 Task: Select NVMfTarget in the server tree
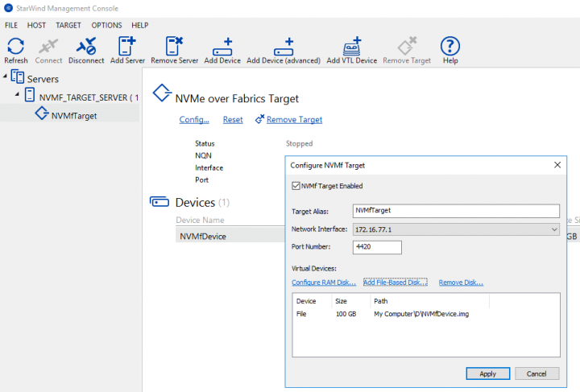coord(74,116)
